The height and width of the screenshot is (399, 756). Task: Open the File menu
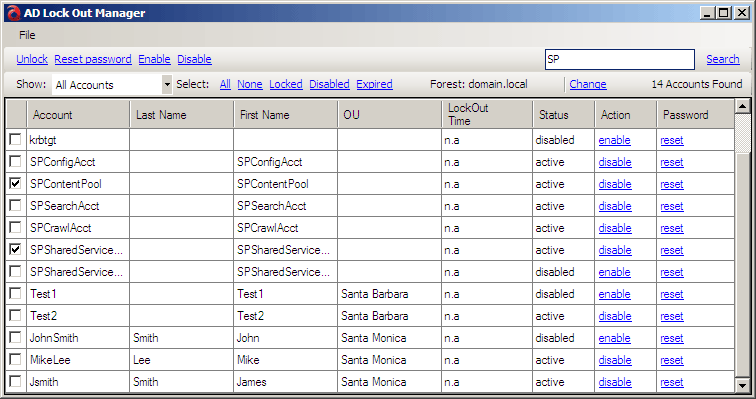(27, 35)
